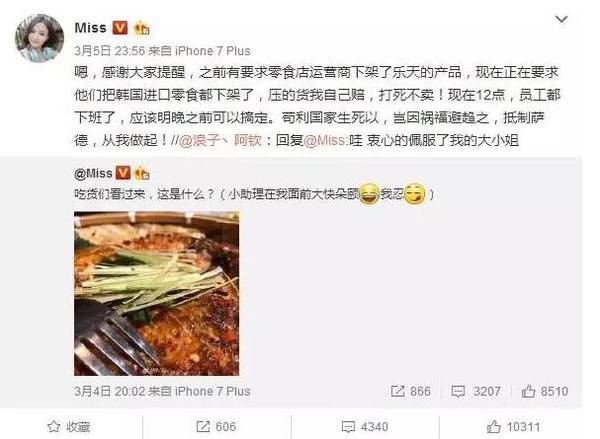Open the Miss profile avatar photo
The image size is (600, 439).
click(39, 38)
